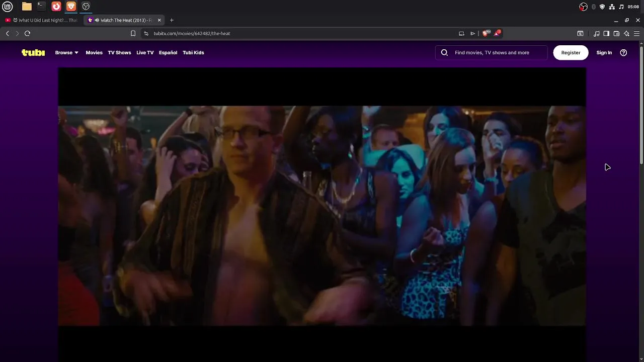Viewport: 644px width, 362px height.
Task: Click the page vertical scrollbar
Action: tap(641, 105)
